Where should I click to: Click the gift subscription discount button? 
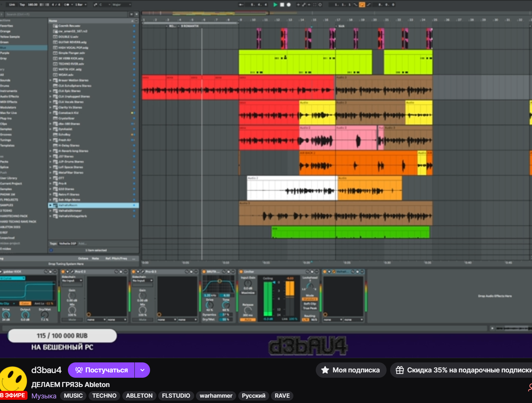coord(461,370)
